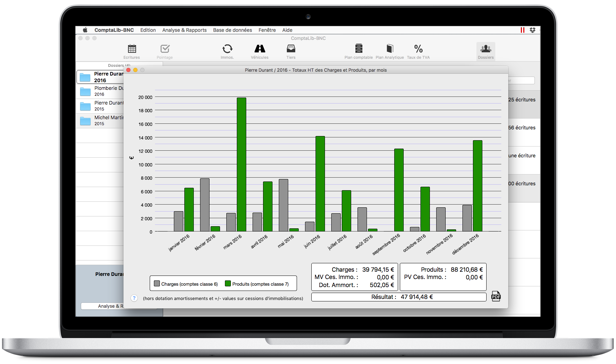
Task: Open the Edition menu
Action: 148,30
